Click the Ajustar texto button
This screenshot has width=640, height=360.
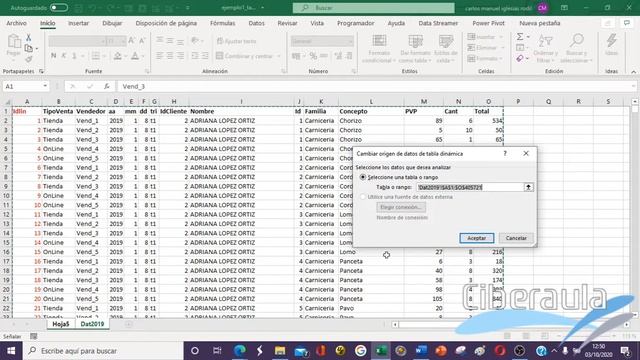[x=236, y=41]
